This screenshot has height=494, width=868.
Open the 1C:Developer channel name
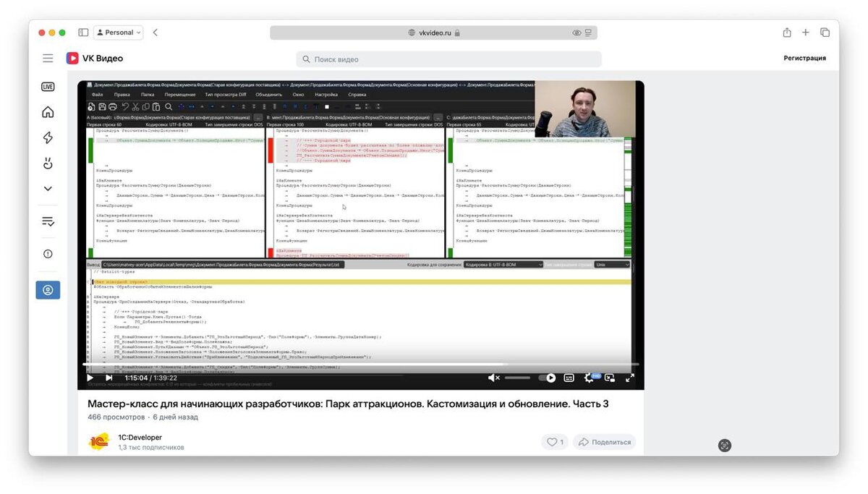click(140, 438)
